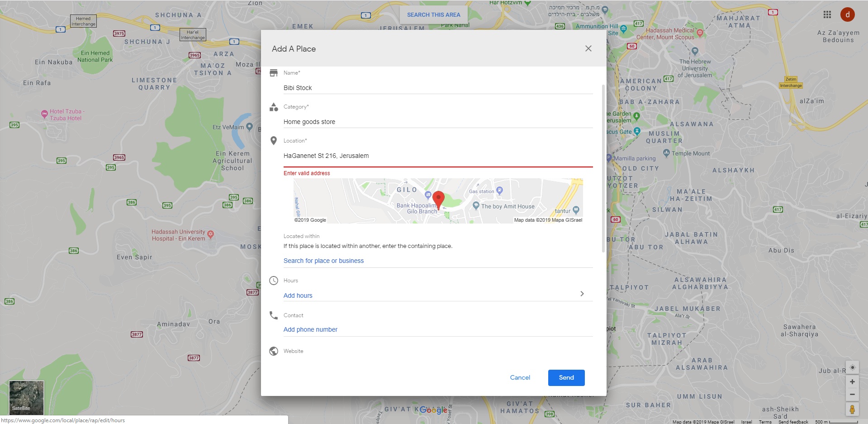Expand the Add hours section

click(x=298, y=295)
